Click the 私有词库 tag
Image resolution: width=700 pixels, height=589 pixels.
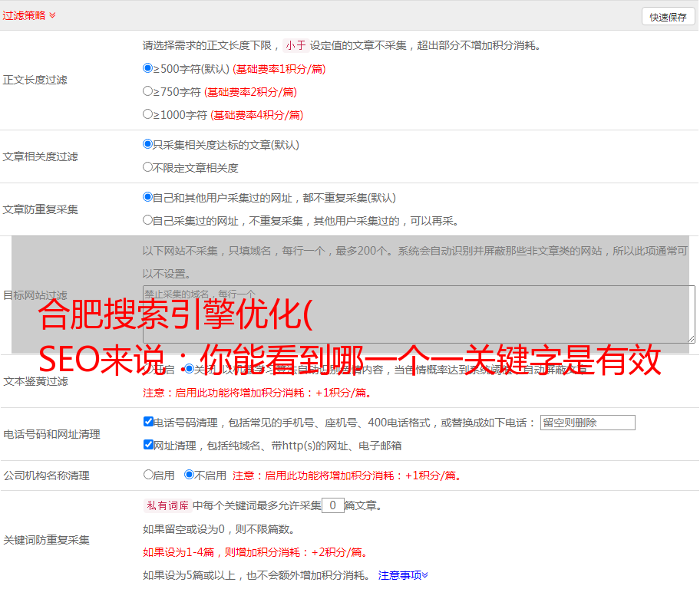point(167,505)
